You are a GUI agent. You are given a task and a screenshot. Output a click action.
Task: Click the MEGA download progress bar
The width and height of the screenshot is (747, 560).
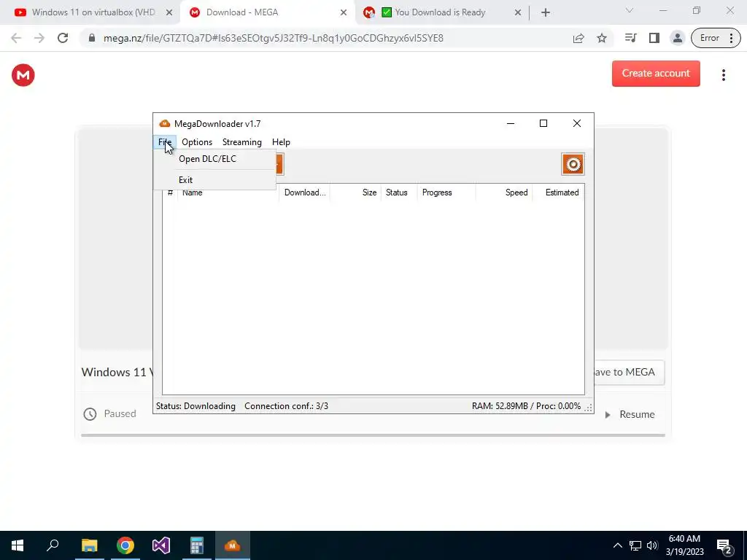(373, 435)
